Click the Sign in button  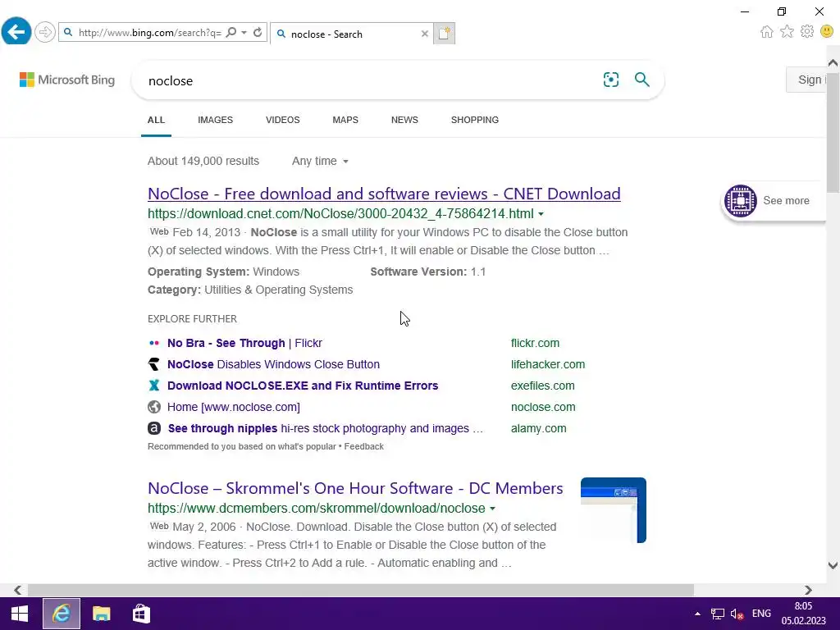click(x=807, y=80)
